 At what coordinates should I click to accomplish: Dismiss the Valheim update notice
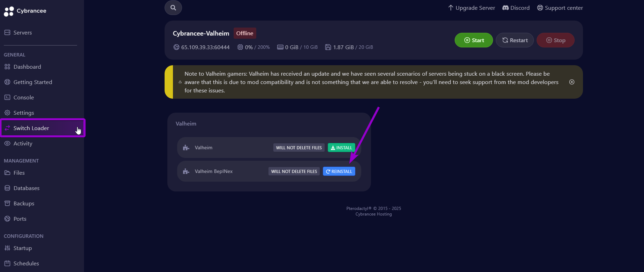coord(572,82)
